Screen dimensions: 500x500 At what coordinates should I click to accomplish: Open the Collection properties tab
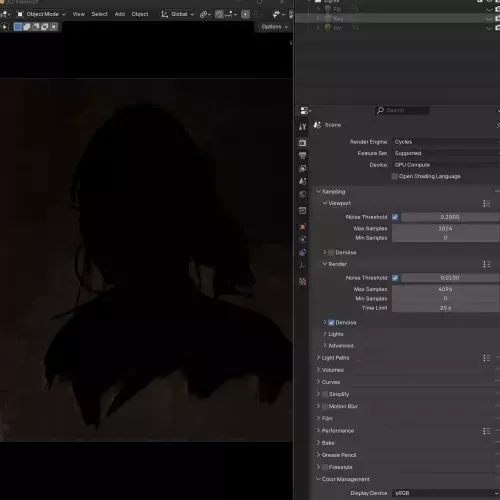tap(302, 210)
